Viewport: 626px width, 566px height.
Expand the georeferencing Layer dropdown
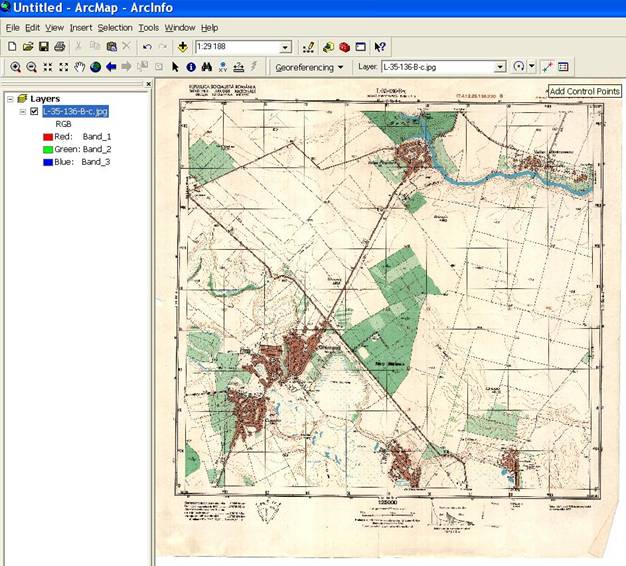click(499, 67)
